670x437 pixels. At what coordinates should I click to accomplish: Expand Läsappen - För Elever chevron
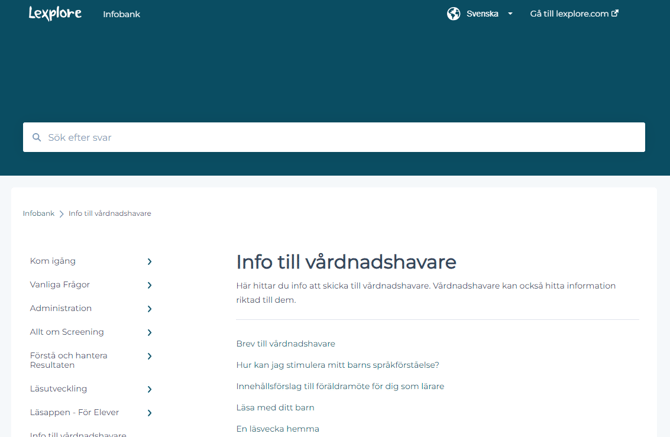tap(149, 413)
